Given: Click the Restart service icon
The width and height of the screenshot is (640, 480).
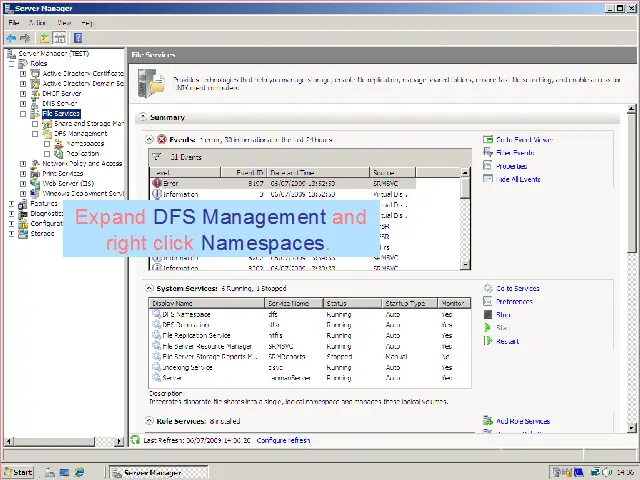Looking at the screenshot, I should point(488,340).
